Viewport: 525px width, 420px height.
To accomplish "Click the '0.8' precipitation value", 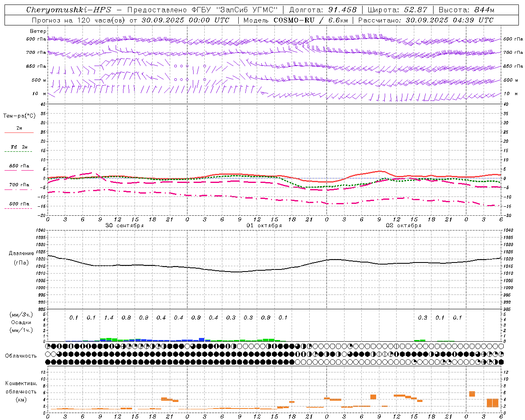I will (x=126, y=318).
